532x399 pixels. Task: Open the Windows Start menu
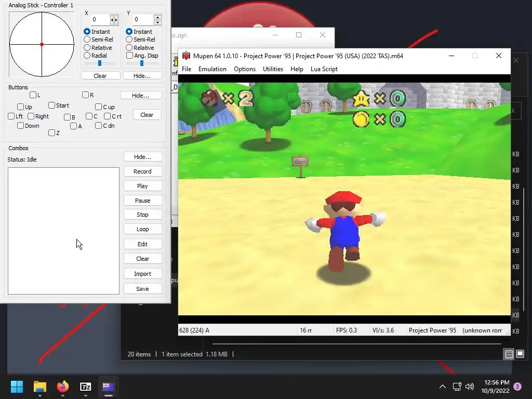coord(17,387)
